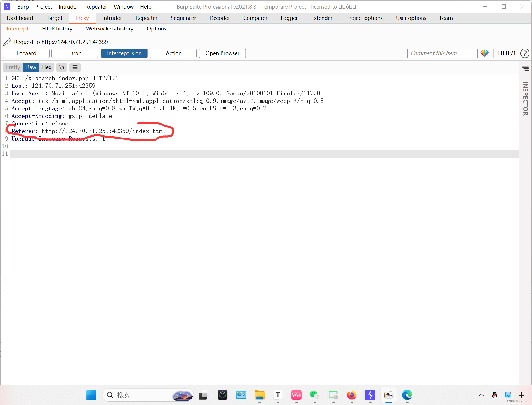Image resolution: width=532 pixels, height=405 pixels.
Task: Open the Burp menu
Action: (x=23, y=7)
